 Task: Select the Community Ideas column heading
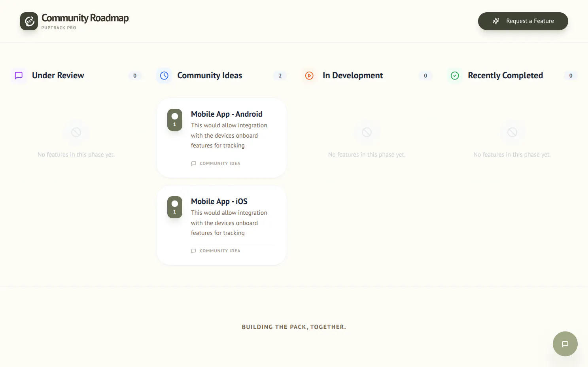click(x=210, y=76)
